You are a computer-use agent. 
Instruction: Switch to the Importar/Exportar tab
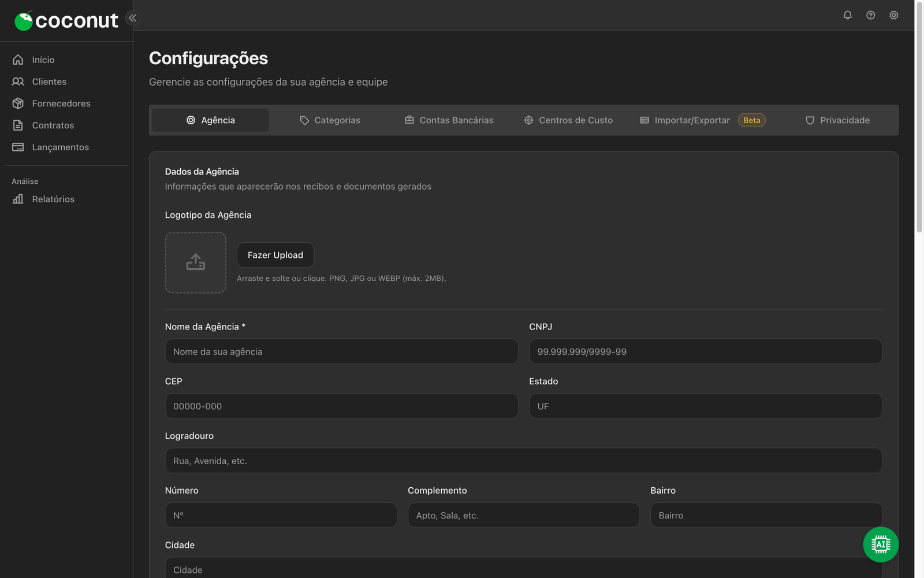(703, 120)
